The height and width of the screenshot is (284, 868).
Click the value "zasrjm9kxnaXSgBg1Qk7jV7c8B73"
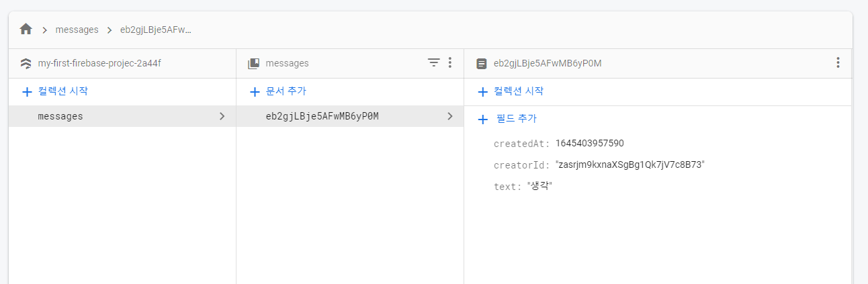(630, 164)
